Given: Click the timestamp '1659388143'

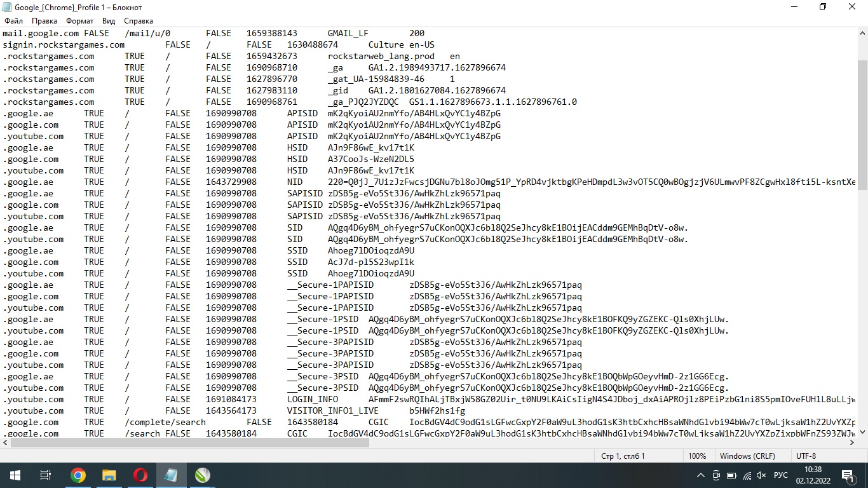Looking at the screenshot, I should pos(272,33).
